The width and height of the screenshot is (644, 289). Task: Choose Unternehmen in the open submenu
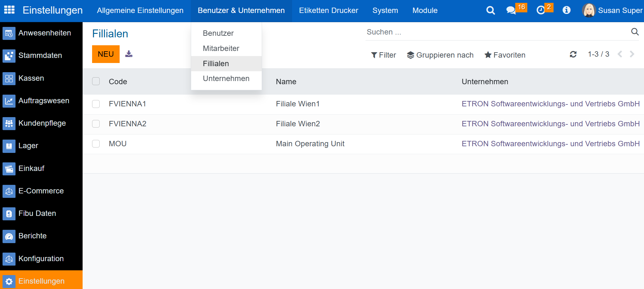226,79
